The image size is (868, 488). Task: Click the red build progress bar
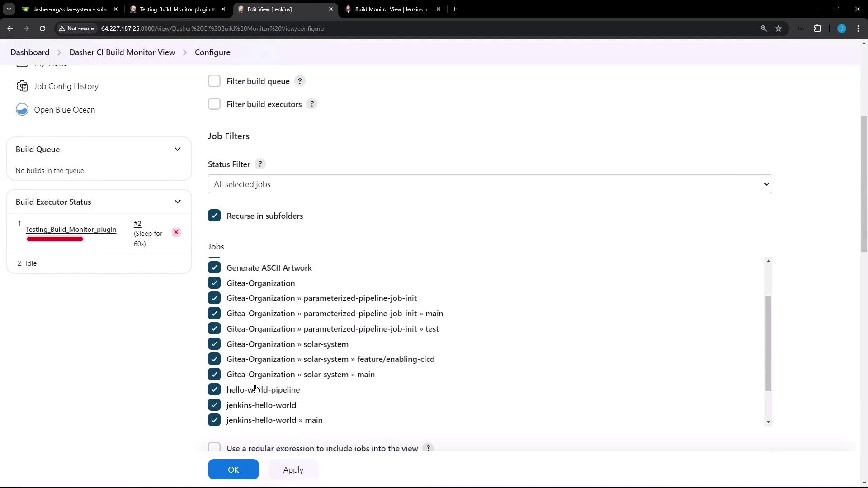55,239
